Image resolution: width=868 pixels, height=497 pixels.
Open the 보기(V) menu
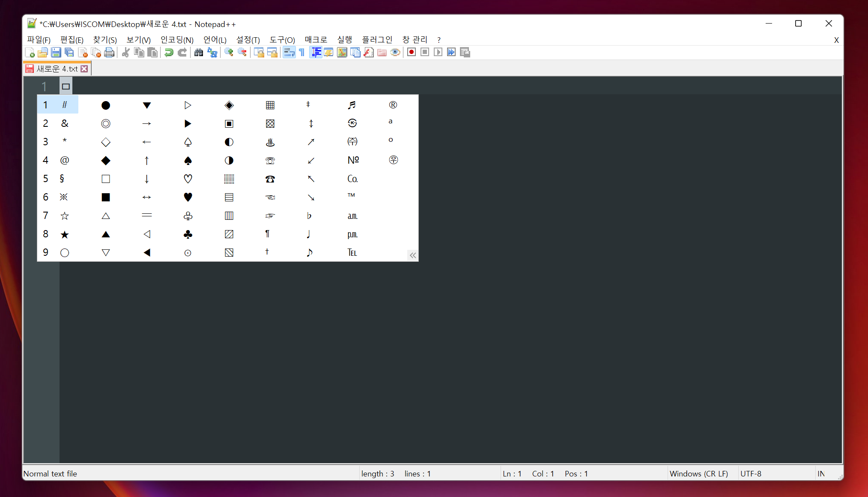(139, 40)
